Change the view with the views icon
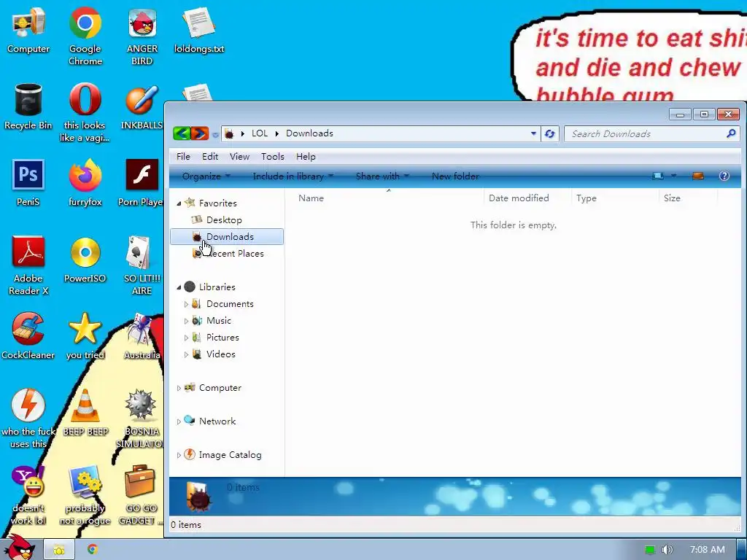 tap(658, 176)
